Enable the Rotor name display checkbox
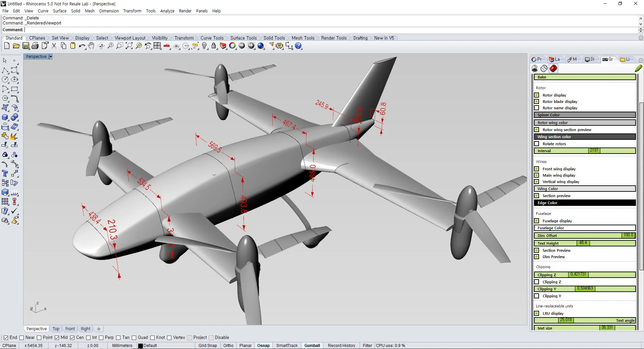Screen dimensions: 644x349 point(537,108)
